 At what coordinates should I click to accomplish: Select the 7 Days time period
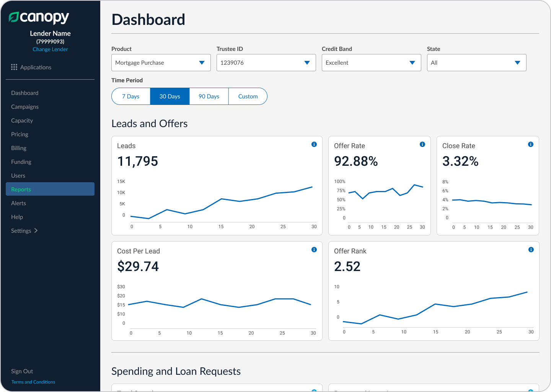(131, 96)
